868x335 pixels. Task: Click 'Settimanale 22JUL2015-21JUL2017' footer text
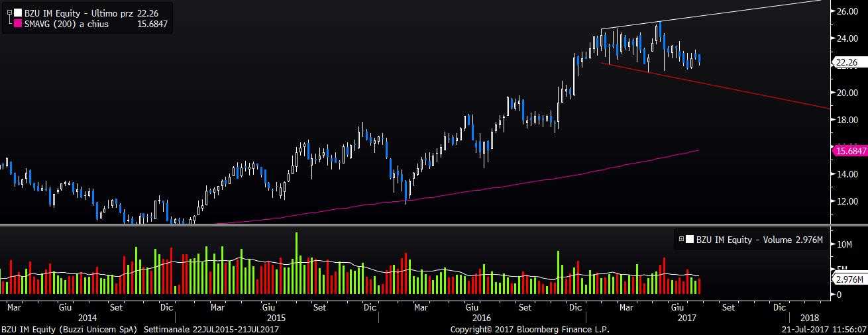click(x=211, y=329)
